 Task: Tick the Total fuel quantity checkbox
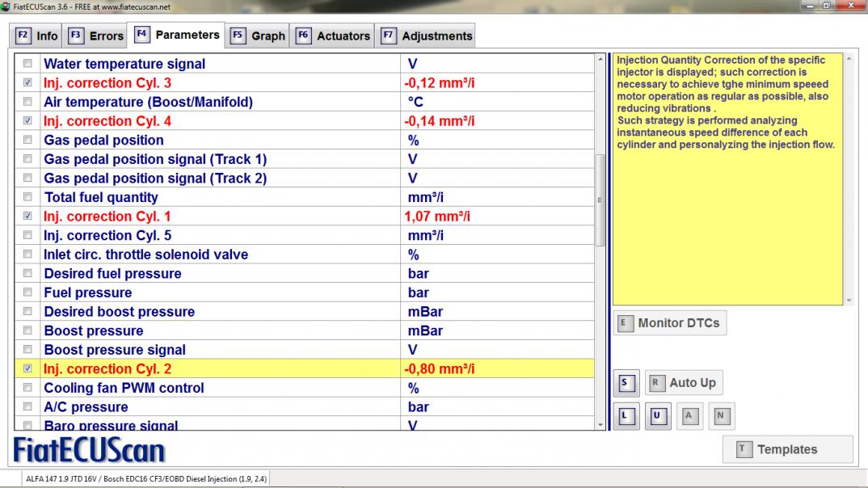pyautogui.click(x=28, y=197)
